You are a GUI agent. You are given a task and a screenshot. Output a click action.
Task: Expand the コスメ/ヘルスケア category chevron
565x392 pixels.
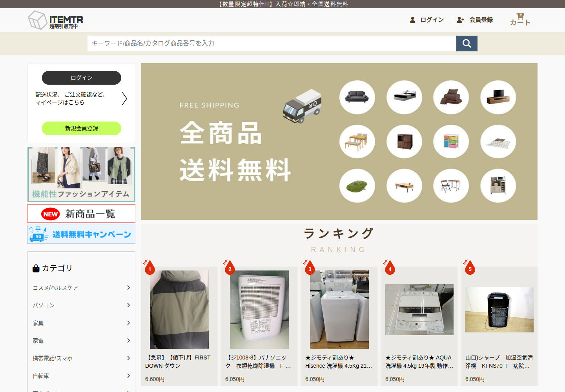tap(128, 288)
